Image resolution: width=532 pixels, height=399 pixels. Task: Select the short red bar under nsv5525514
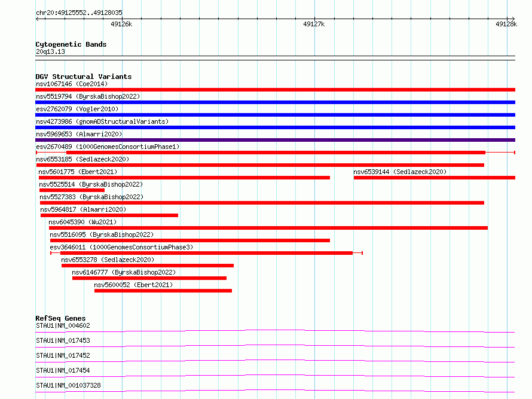pyautogui.click(x=72, y=190)
